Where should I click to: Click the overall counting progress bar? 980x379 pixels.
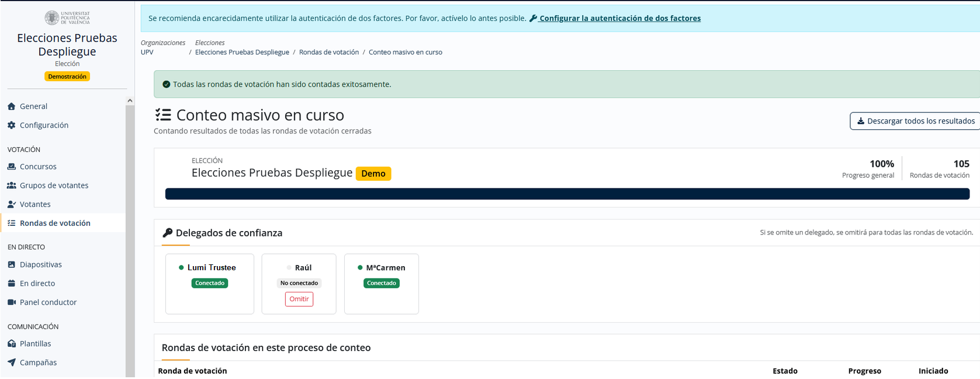[567, 194]
